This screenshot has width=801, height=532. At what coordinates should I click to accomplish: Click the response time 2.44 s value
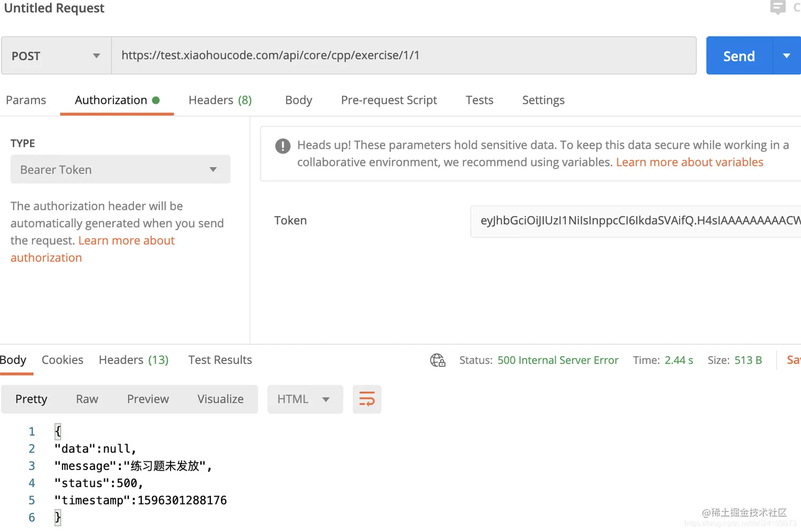(679, 360)
